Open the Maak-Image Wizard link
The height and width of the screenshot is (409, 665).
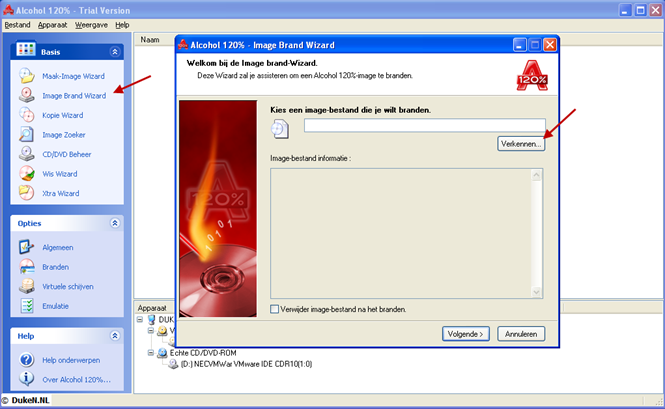(x=73, y=76)
